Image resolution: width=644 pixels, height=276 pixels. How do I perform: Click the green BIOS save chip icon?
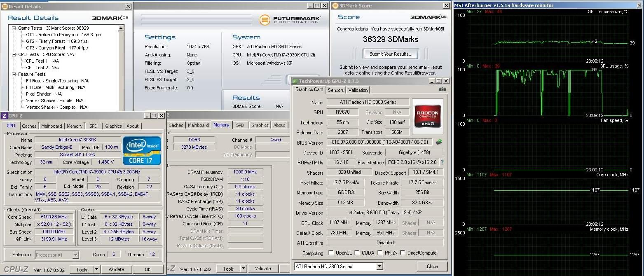pyautogui.click(x=439, y=142)
